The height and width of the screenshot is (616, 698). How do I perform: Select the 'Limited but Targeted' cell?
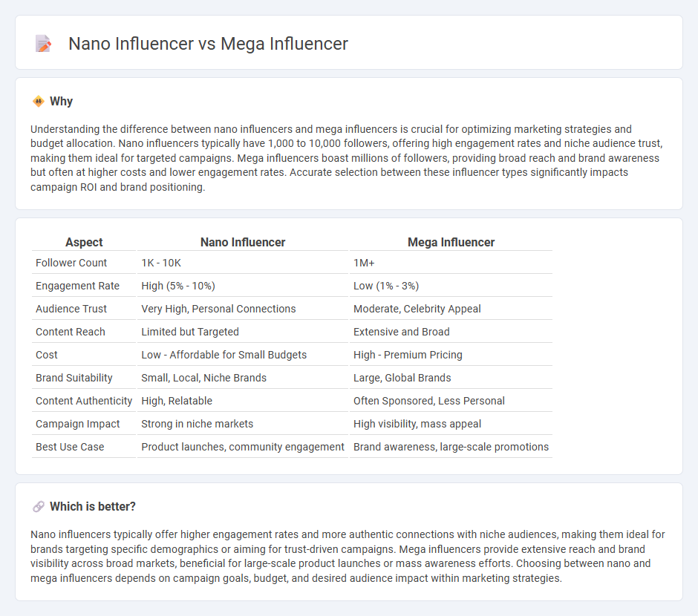tap(190, 332)
